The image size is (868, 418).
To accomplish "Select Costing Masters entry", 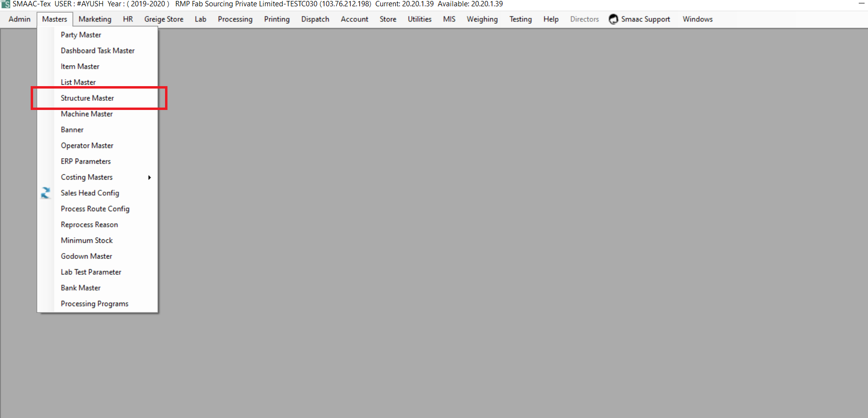I will coord(97,177).
